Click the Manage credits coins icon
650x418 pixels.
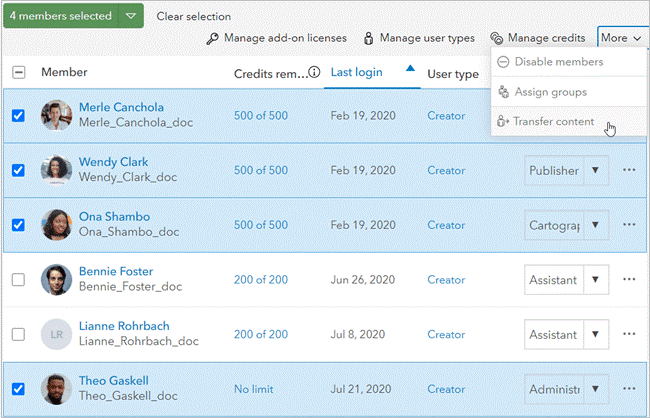coord(497,39)
